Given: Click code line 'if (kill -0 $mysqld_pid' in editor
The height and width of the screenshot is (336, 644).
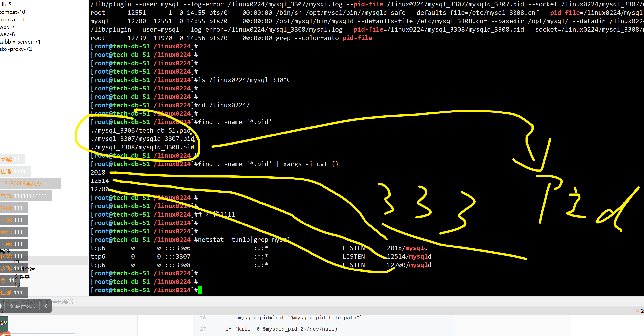Looking at the screenshot, I should 281,329.
